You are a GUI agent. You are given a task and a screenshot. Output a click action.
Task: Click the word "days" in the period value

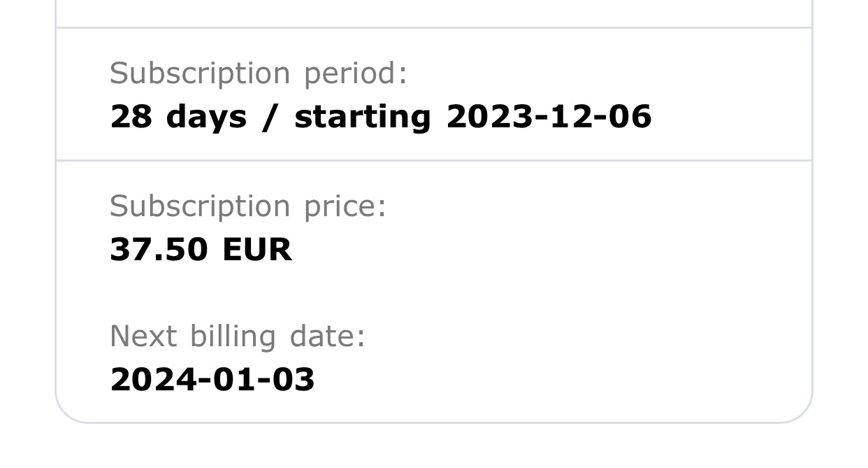pos(206,116)
